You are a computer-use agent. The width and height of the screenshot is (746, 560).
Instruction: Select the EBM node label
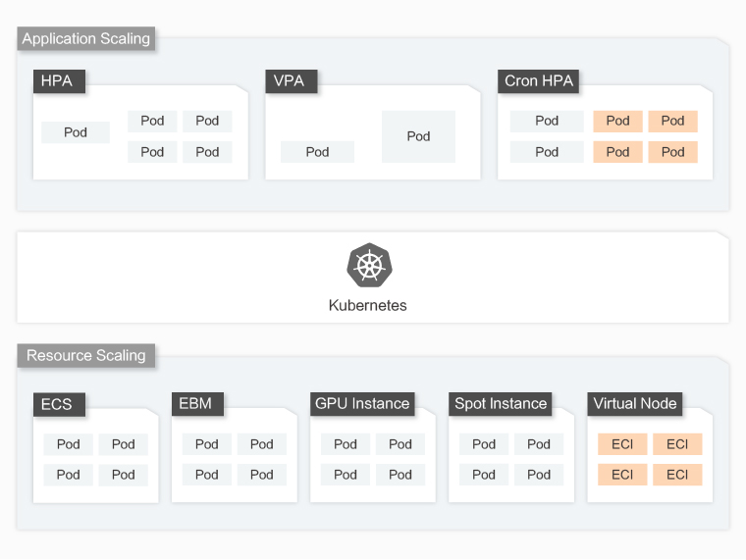[195, 403]
